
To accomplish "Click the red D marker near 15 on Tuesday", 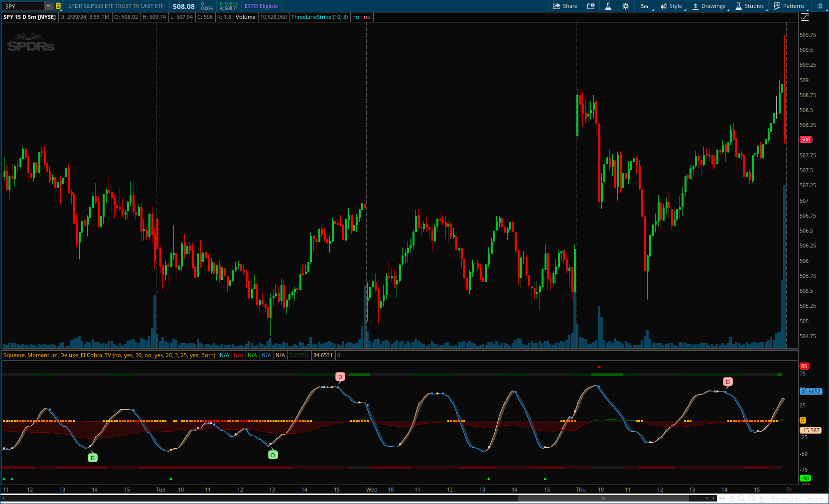I will coord(340,377).
